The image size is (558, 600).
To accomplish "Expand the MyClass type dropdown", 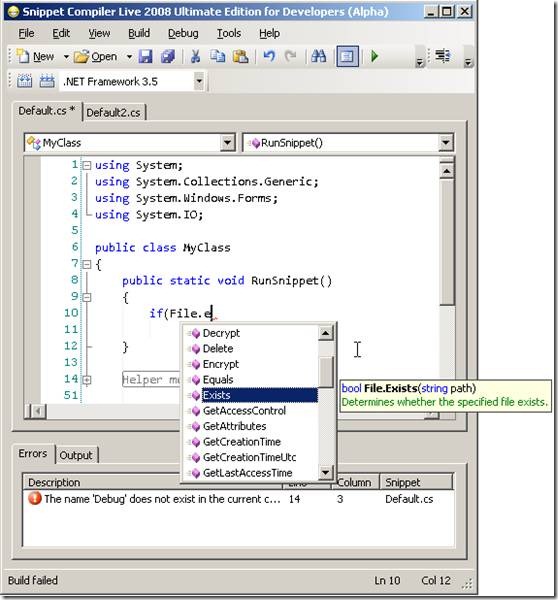I will point(227,143).
